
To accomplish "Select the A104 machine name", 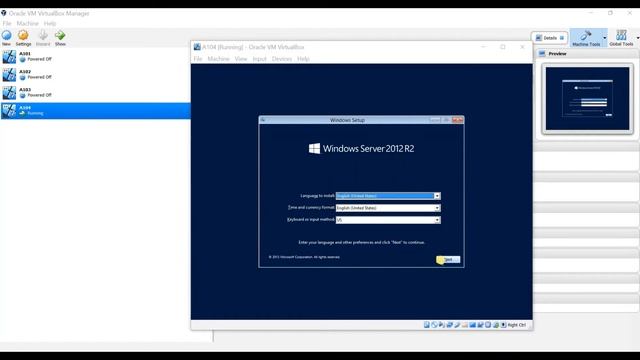I will 25,107.
